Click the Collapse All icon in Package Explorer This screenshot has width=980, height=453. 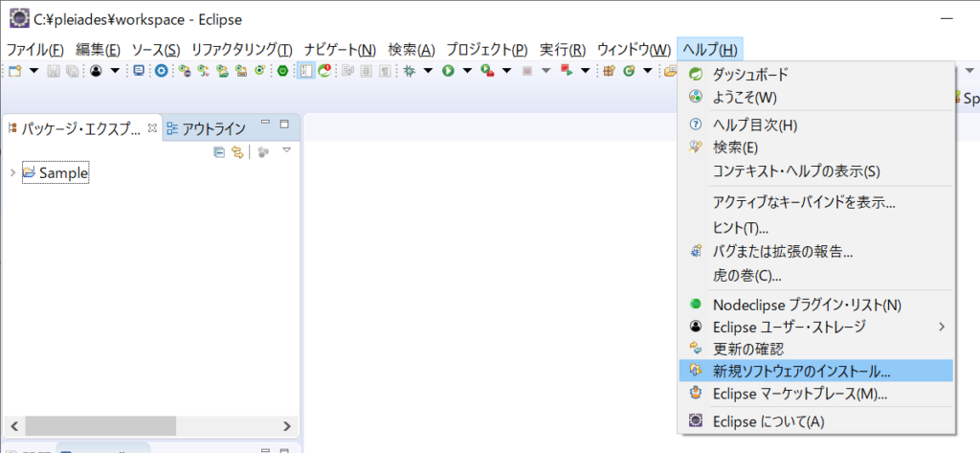pyautogui.click(x=219, y=151)
